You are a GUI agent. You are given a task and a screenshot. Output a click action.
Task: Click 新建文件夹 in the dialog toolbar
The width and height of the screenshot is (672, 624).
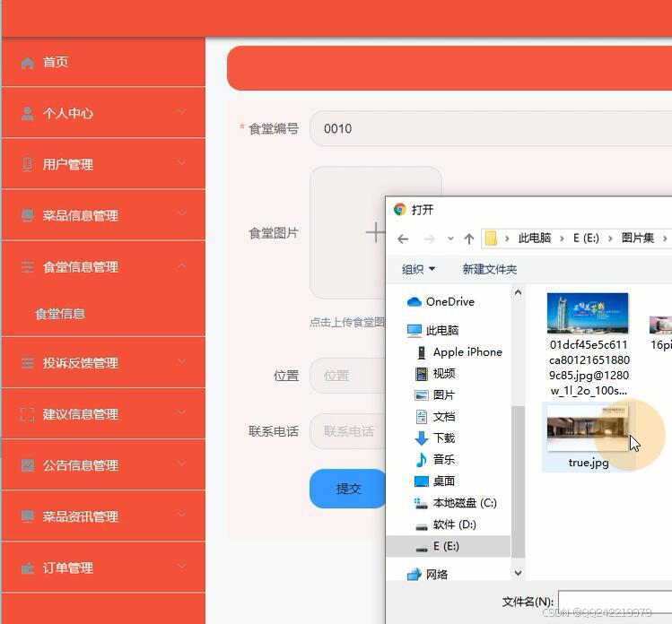coord(490,269)
